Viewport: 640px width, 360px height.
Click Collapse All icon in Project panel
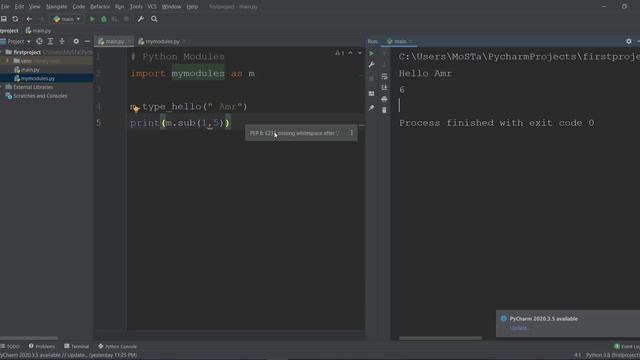tap(62, 41)
